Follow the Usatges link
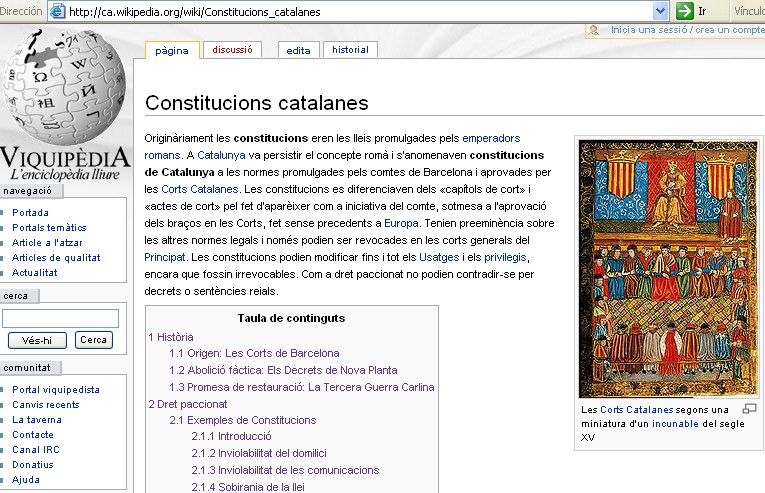The image size is (765, 493). pos(439,257)
